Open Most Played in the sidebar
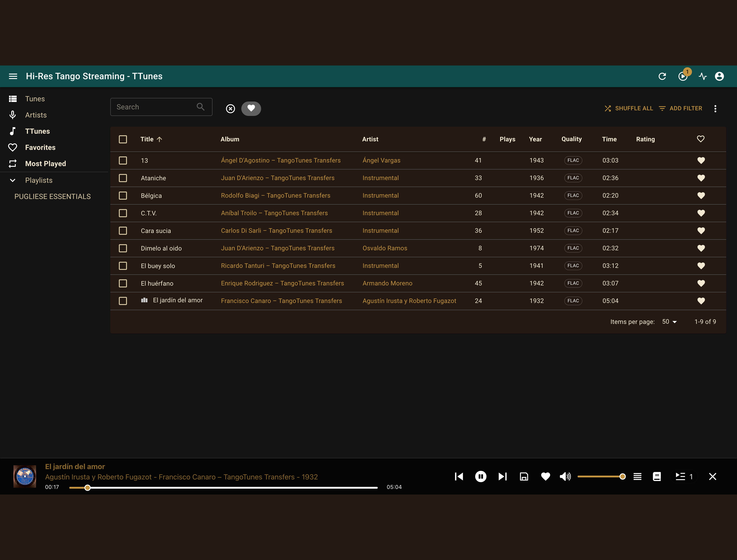Viewport: 737px width, 560px height. click(x=46, y=164)
